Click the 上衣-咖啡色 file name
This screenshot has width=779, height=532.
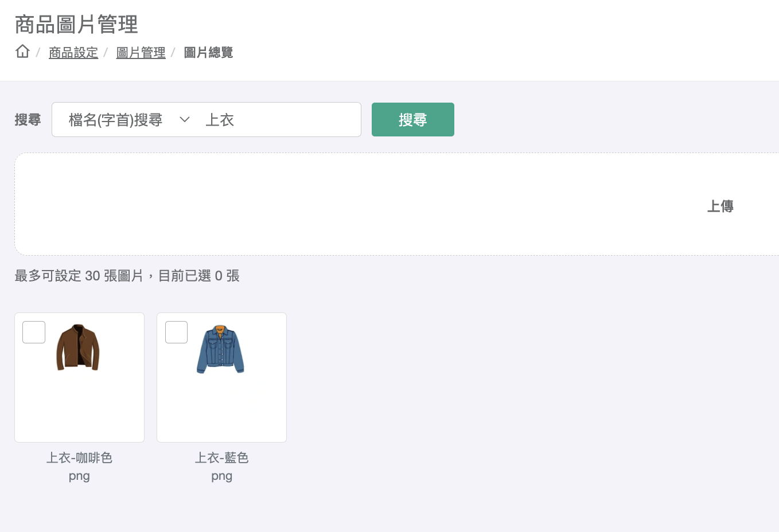[x=79, y=457]
